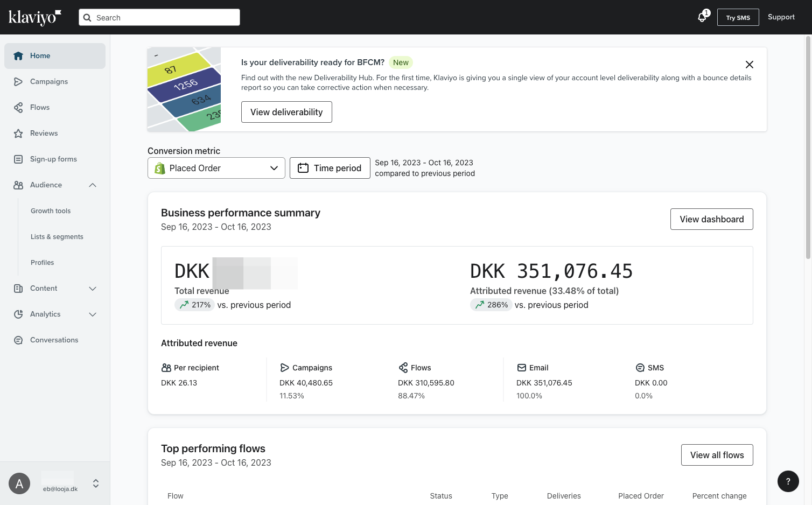Click the Home house icon

click(18, 56)
